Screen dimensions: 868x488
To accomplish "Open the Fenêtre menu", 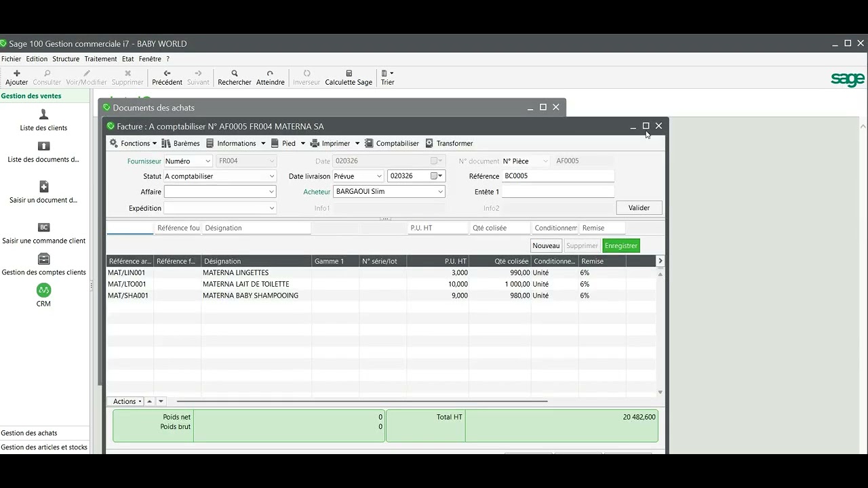I will coord(150,59).
